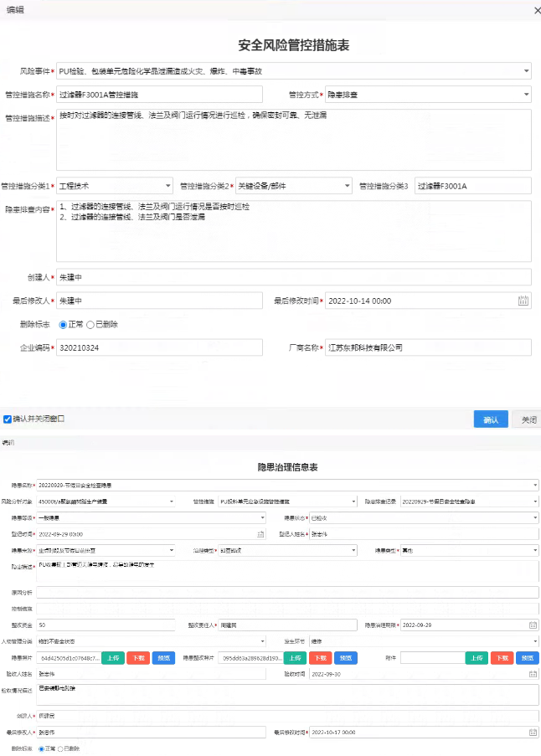541x756 pixels.
Task: Open calendar icon for 登记时间 field
Action: click(260, 533)
